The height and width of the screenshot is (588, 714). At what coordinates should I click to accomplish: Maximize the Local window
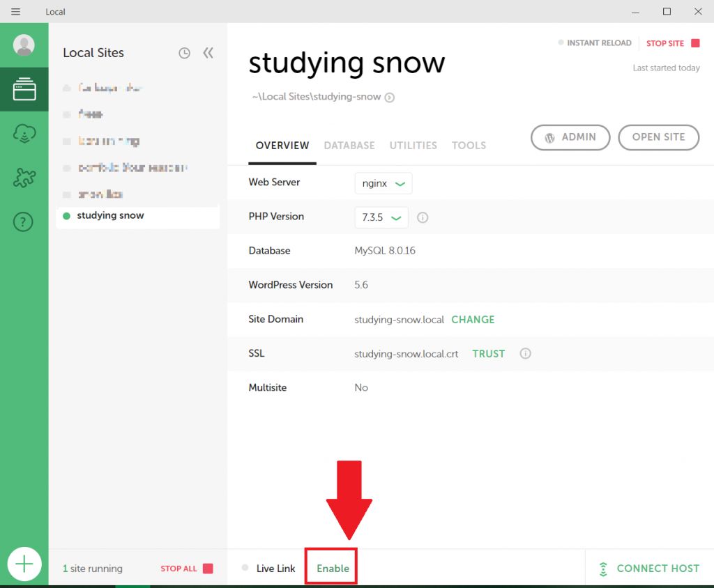(667, 11)
